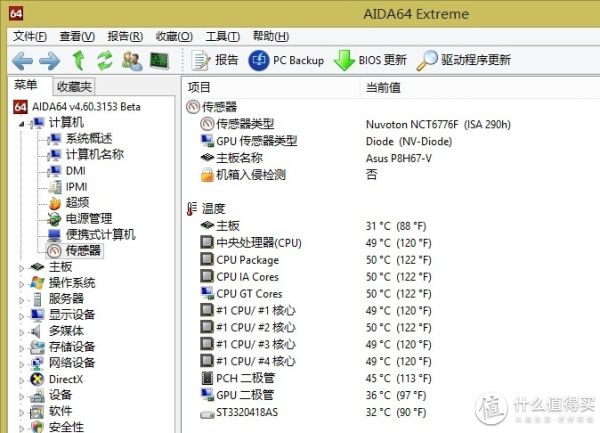Click the green up-level arrow icon
The height and width of the screenshot is (433, 600).
click(x=78, y=60)
